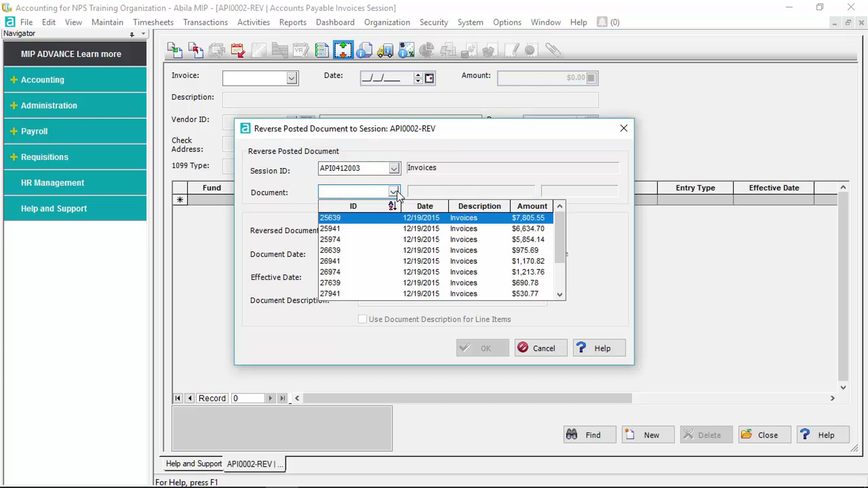Collapse the Document dropdown arrow

point(393,192)
